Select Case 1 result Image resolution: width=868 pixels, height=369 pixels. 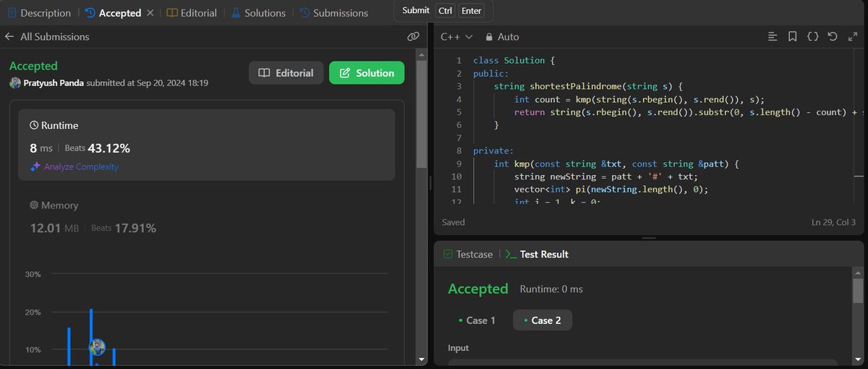[477, 320]
